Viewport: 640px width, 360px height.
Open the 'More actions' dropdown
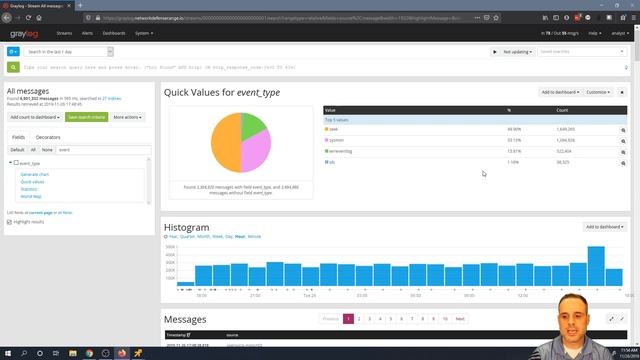click(x=127, y=117)
